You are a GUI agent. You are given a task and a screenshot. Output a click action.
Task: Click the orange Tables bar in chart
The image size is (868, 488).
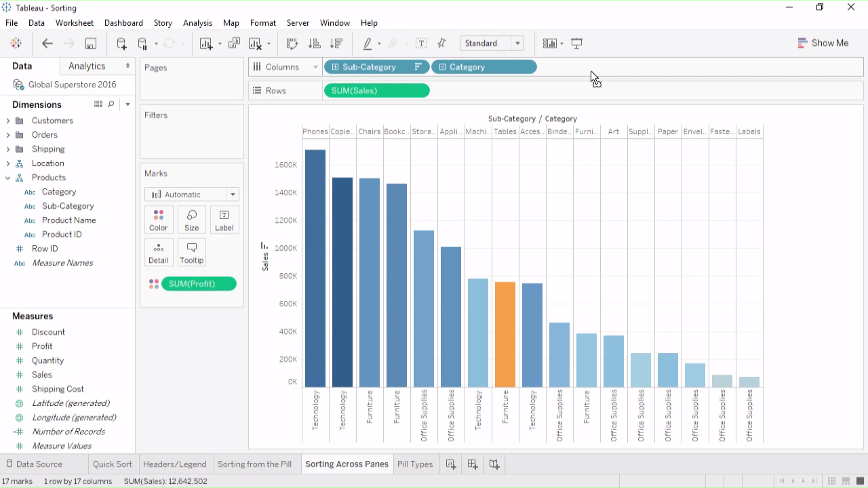tap(505, 334)
